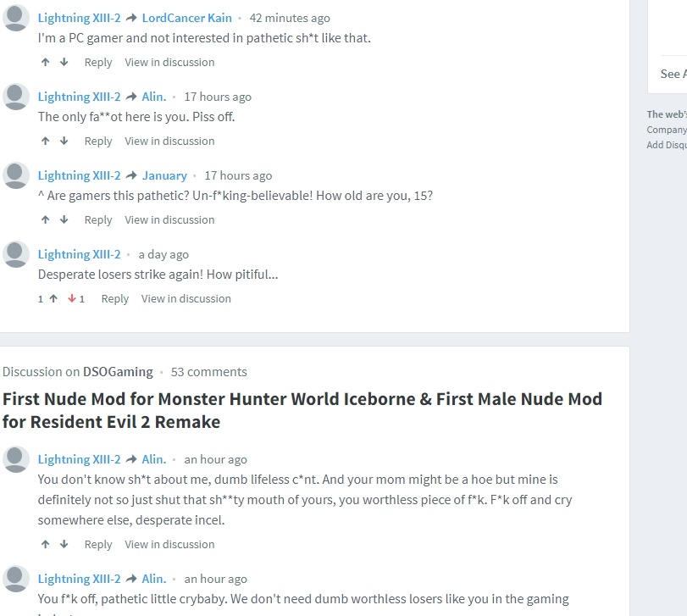The height and width of the screenshot is (616, 687).
Task: Click the red downvote arrow on 'Desperate losers' comment
Action: pyautogui.click(x=72, y=299)
